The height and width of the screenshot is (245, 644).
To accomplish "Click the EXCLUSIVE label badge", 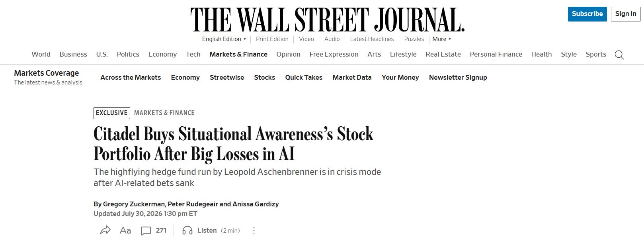I will pyautogui.click(x=112, y=113).
